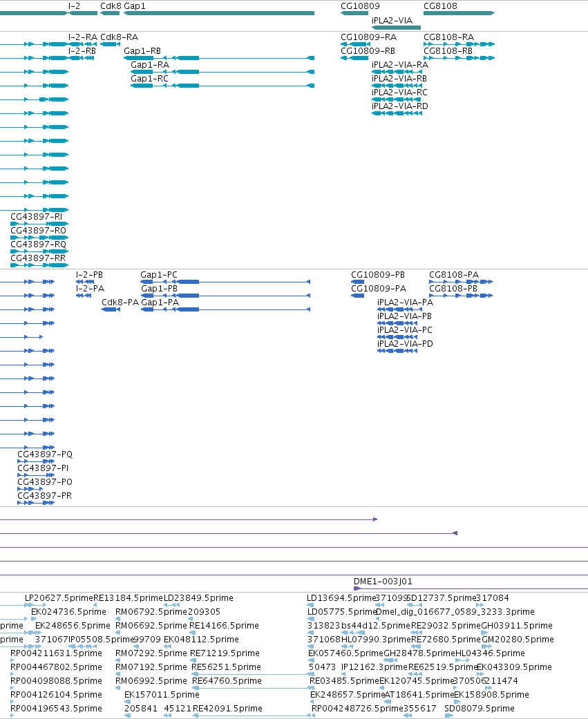Click EST EK024736.5prime
Screen dimensions: 588x719
click(x=68, y=612)
